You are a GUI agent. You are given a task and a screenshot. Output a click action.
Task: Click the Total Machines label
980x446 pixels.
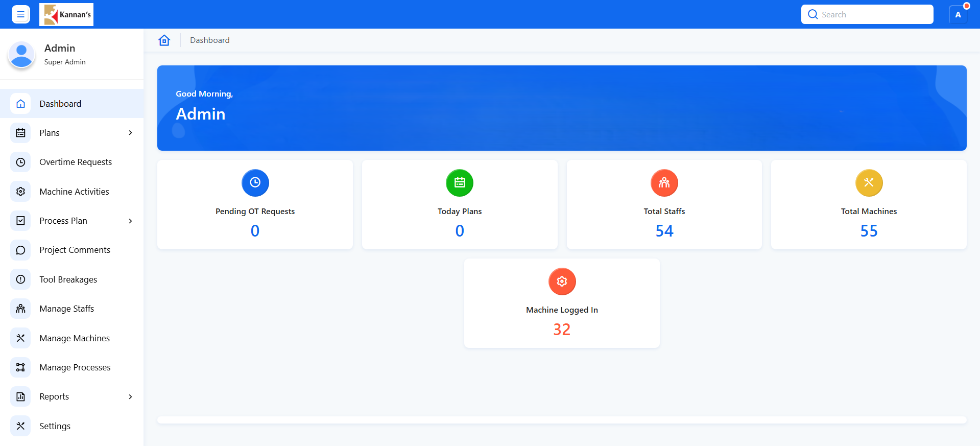[869, 212]
